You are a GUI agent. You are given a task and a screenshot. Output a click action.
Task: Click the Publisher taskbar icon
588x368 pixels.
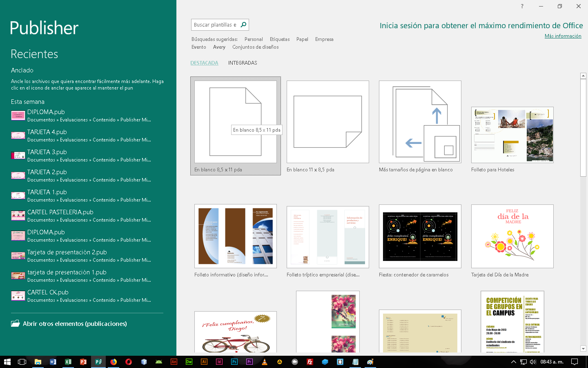tap(98, 362)
